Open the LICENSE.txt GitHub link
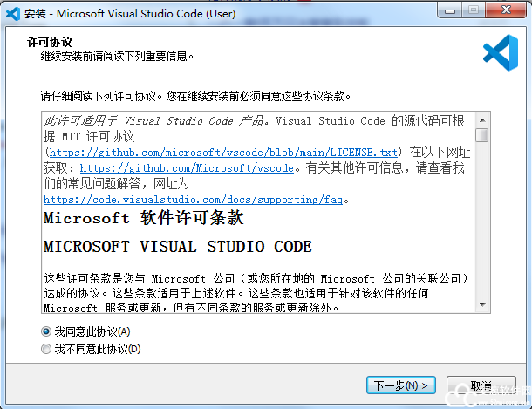532x409 pixels. 223,152
